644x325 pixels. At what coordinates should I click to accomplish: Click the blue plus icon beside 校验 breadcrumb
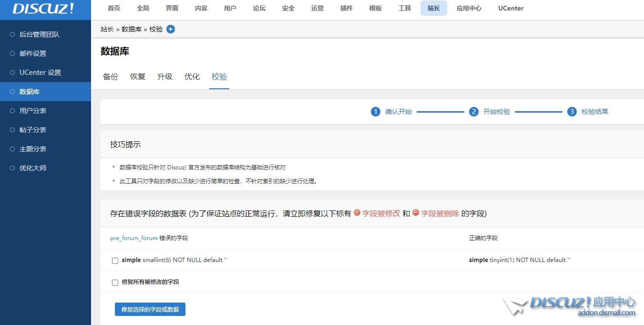[x=171, y=29]
